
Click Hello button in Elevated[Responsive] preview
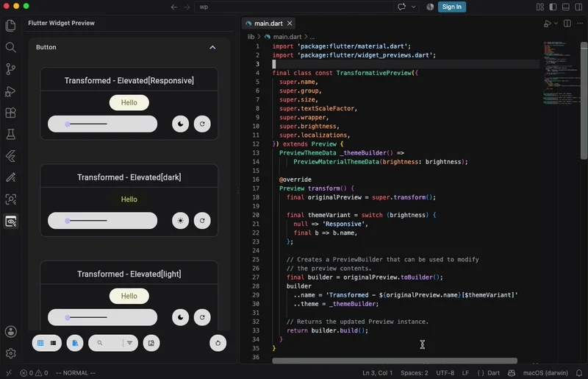click(129, 102)
